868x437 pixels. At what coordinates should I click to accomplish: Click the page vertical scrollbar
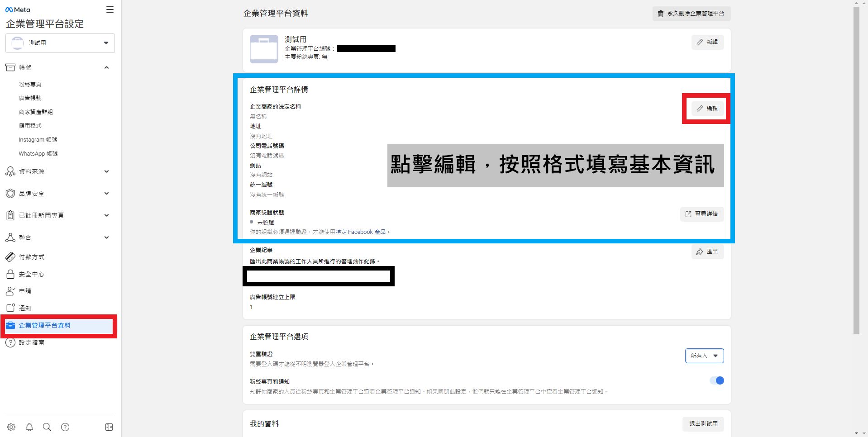pyautogui.click(x=856, y=170)
